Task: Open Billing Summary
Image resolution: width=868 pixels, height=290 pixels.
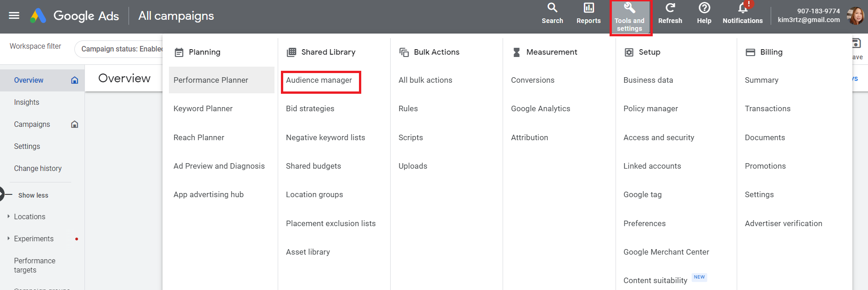Action: (x=762, y=80)
